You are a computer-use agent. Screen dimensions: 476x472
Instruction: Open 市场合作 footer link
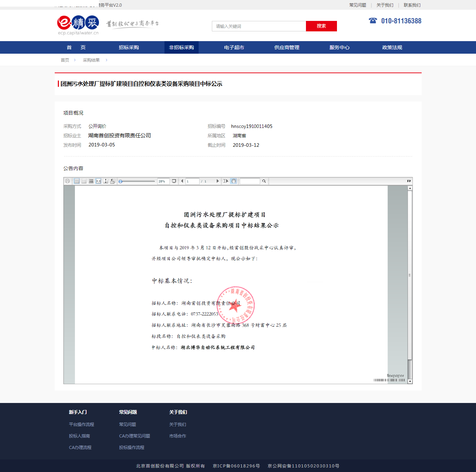178,436
